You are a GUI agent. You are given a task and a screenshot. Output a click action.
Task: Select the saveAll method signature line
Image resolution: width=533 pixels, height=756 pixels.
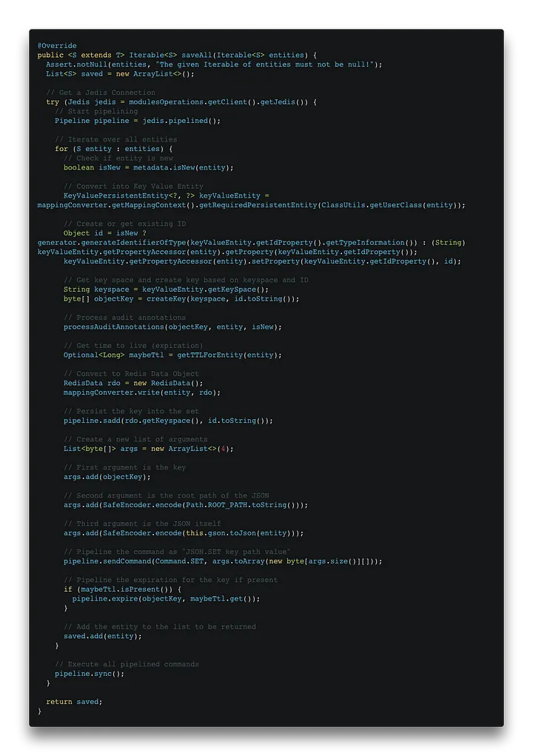[177, 55]
